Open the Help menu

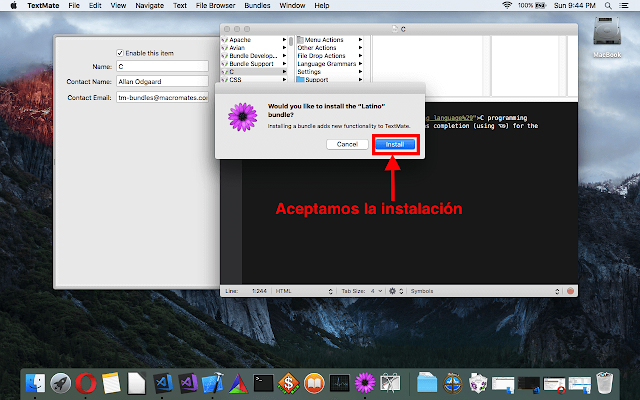[x=322, y=5]
